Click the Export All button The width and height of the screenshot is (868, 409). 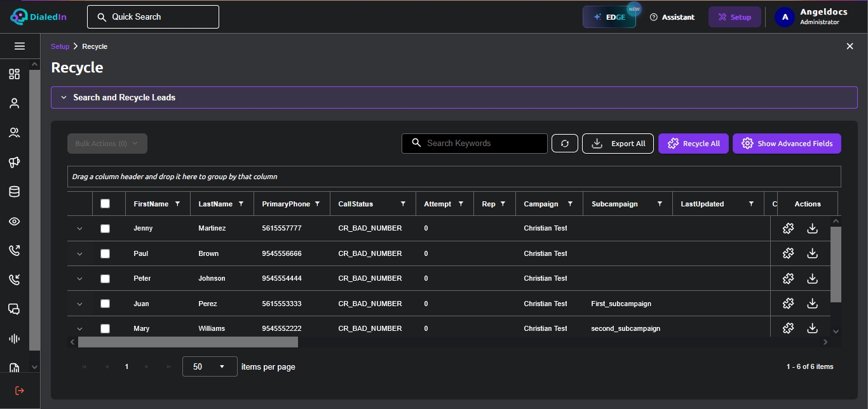click(618, 144)
